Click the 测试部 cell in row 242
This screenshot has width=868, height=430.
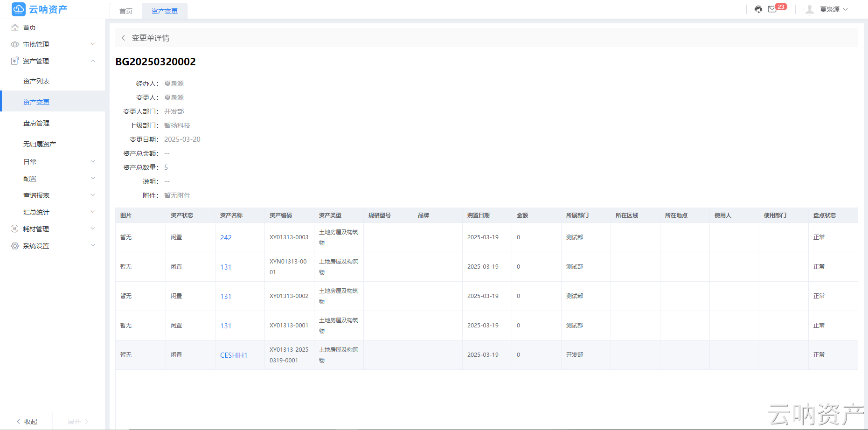pos(575,237)
